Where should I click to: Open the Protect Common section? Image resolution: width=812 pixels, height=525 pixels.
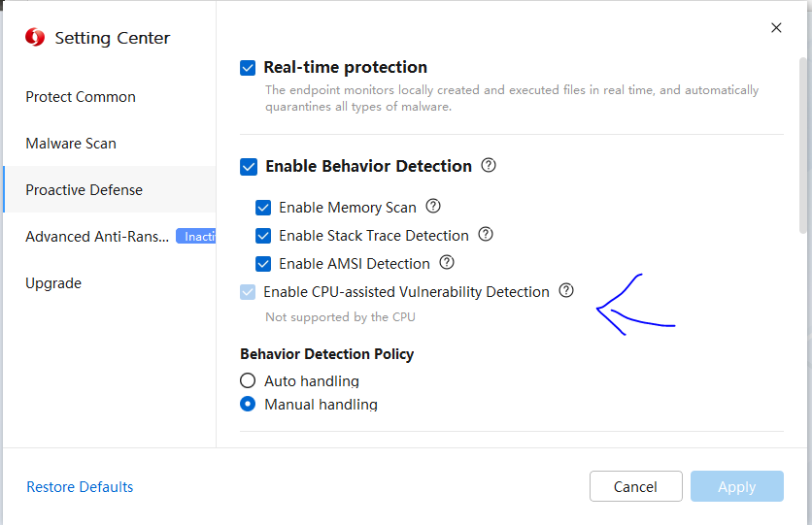81,97
